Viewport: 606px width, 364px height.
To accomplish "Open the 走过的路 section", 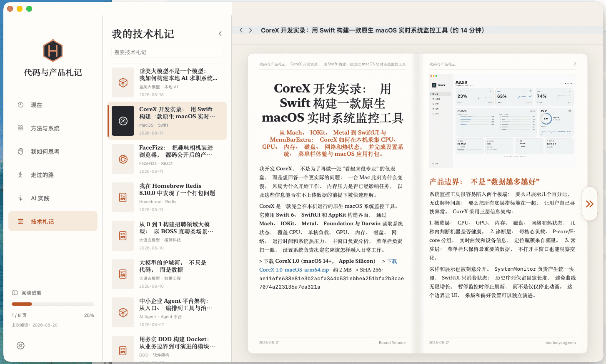I will coord(53,175).
